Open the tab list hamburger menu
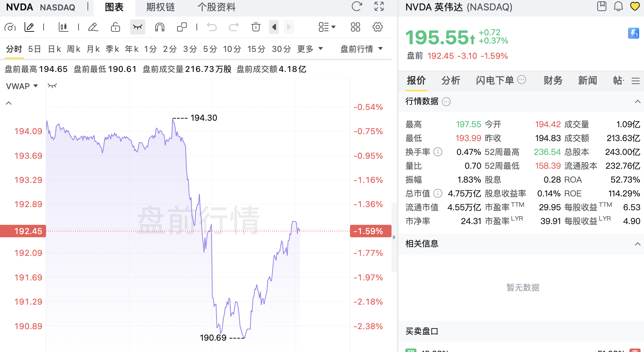Viewport: 644px width, 352px height. coord(636,81)
